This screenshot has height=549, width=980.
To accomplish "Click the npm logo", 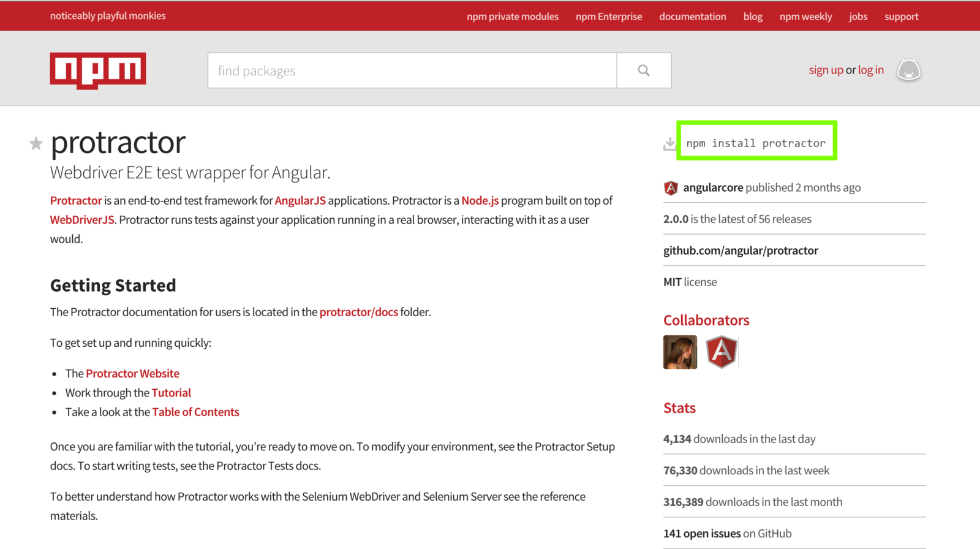I will point(98,70).
